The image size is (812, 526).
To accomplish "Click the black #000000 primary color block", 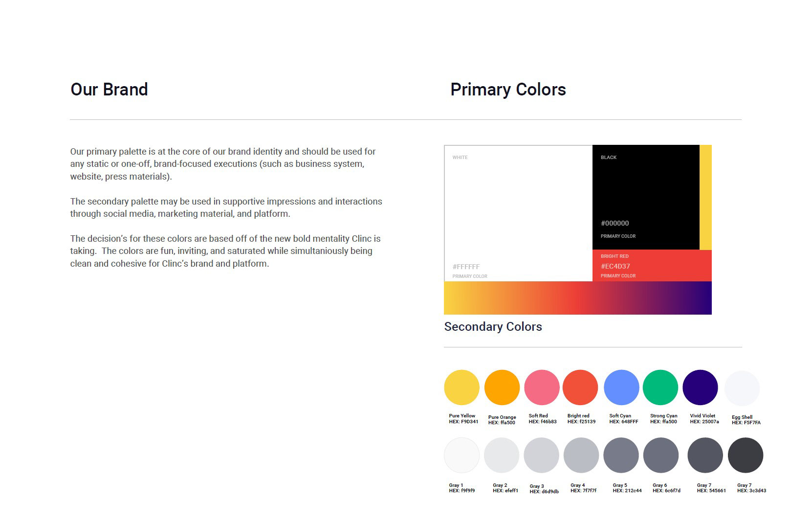I will (x=646, y=197).
